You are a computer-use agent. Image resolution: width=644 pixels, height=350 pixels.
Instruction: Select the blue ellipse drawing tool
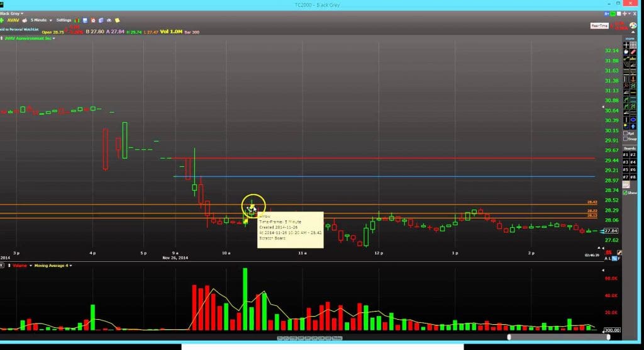(x=633, y=120)
